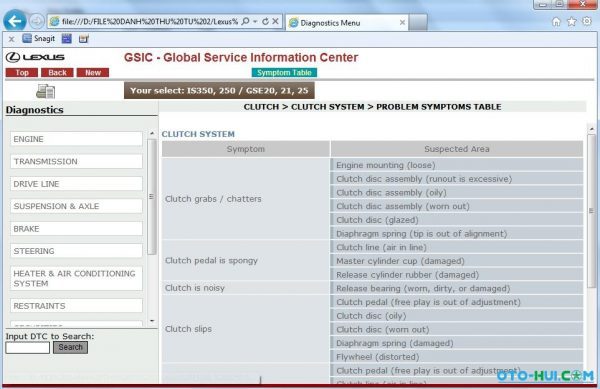Click the red Back button
Viewport: 600px width, 389px height.
point(57,73)
